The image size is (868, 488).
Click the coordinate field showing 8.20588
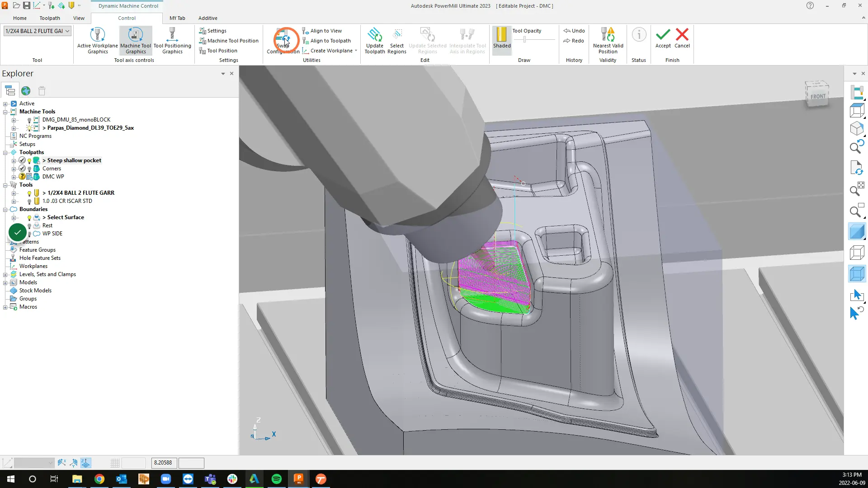[x=164, y=463]
